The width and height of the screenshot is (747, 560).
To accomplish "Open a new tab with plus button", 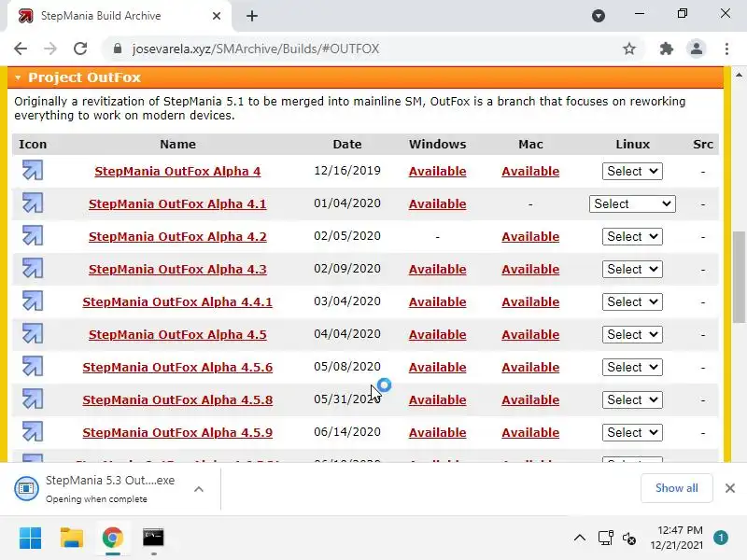I will tap(252, 16).
